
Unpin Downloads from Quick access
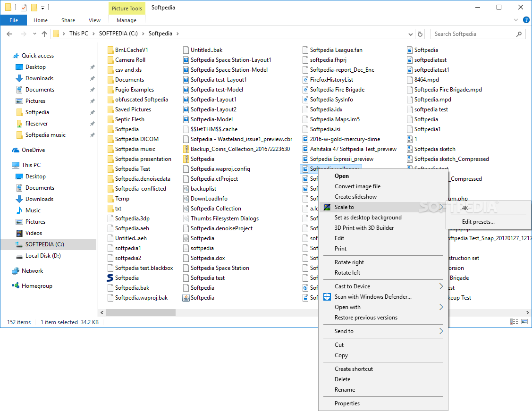click(x=92, y=78)
